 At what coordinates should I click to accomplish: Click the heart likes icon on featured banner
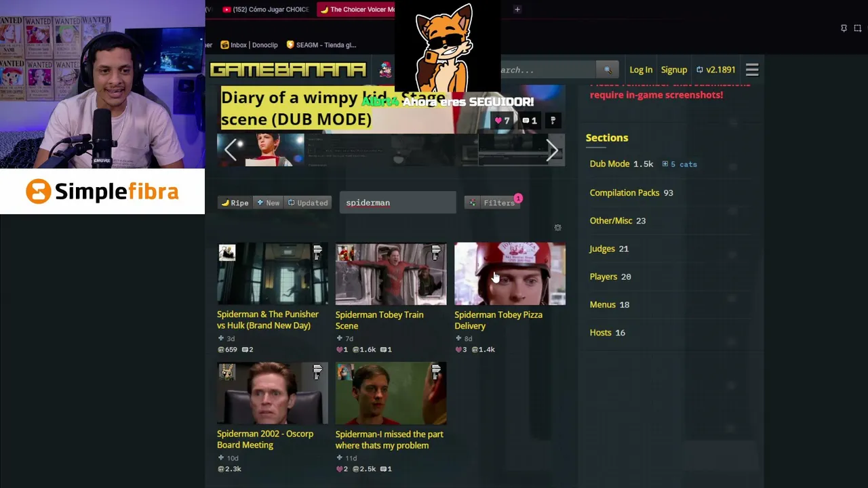498,121
